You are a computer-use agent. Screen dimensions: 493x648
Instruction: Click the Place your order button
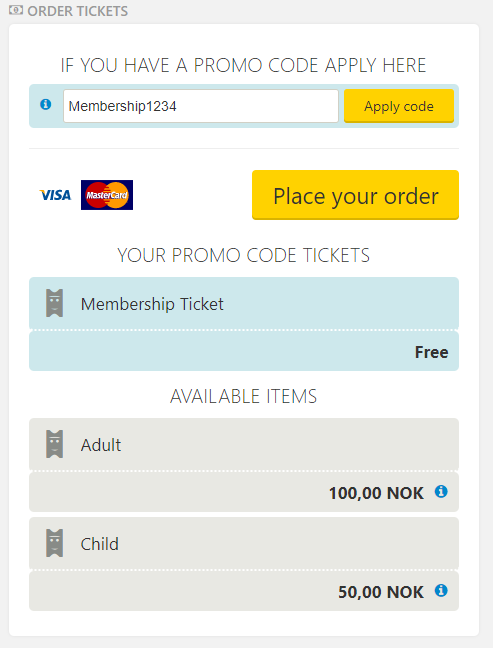pyautogui.click(x=355, y=195)
